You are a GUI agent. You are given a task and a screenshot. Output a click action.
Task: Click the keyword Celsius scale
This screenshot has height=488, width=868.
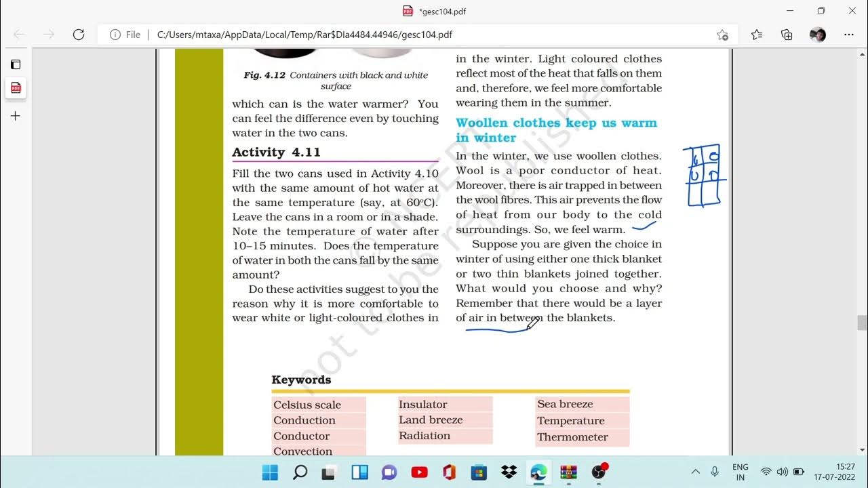click(307, 405)
